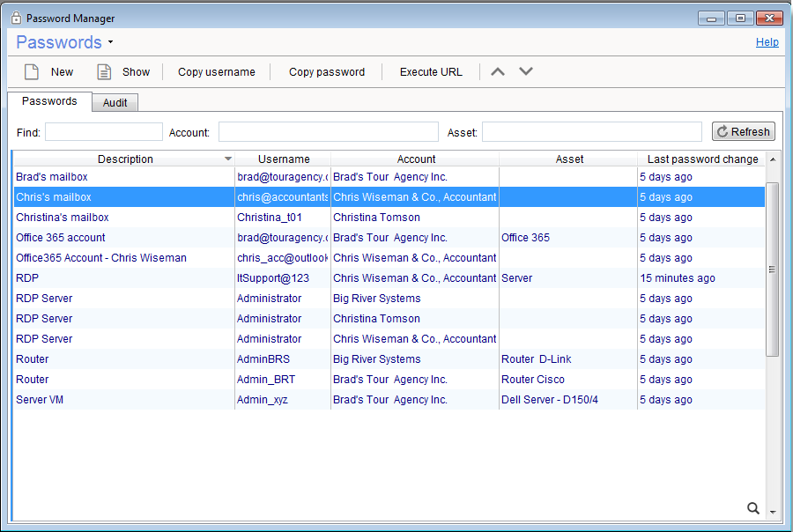Expand the Description column sort dropdown
This screenshot has width=793, height=532.
click(228, 159)
